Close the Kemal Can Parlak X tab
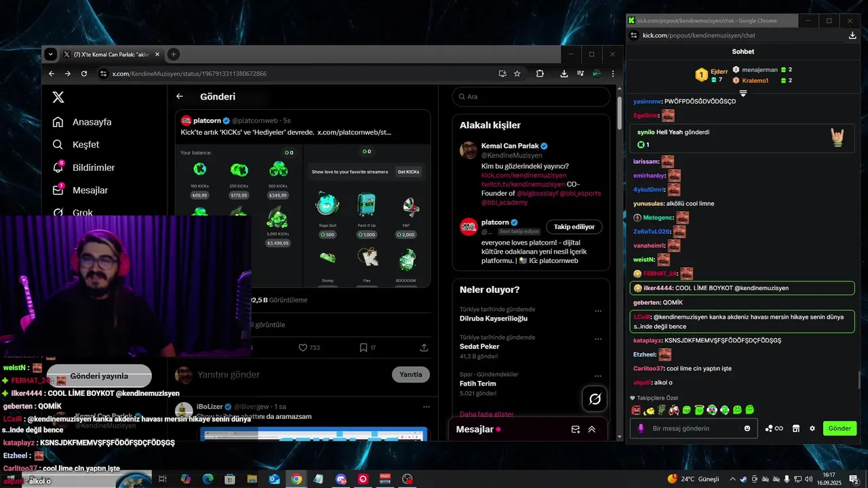This screenshot has height=488, width=868. 157,54
